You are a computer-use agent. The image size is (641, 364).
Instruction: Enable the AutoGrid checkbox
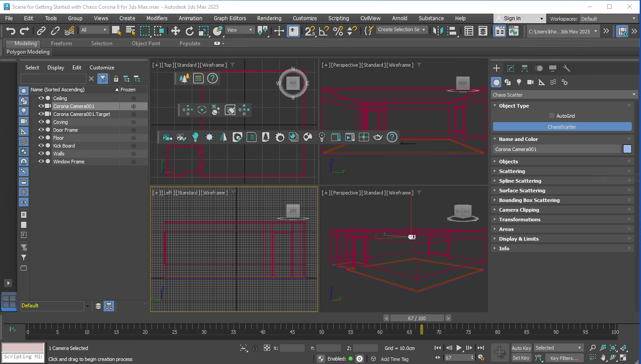click(x=552, y=116)
